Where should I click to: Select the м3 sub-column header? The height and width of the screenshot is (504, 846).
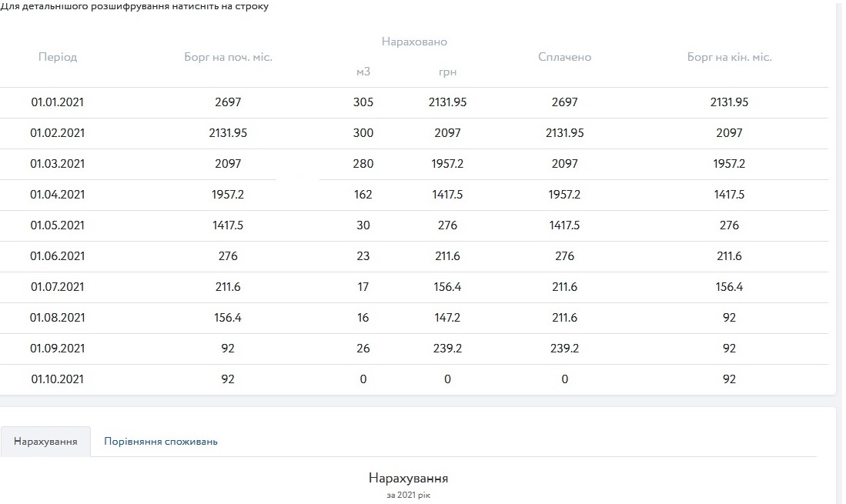(363, 72)
